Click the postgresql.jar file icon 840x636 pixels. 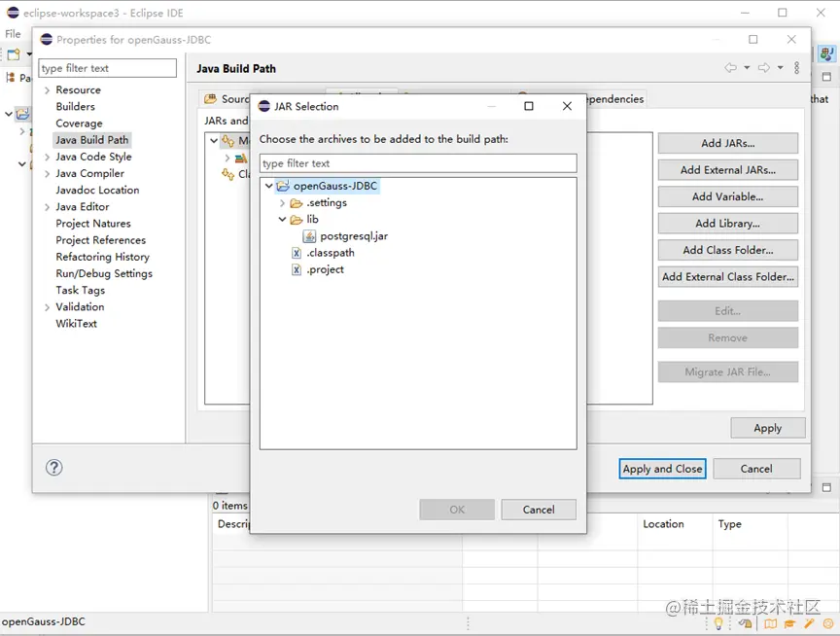pyautogui.click(x=309, y=236)
